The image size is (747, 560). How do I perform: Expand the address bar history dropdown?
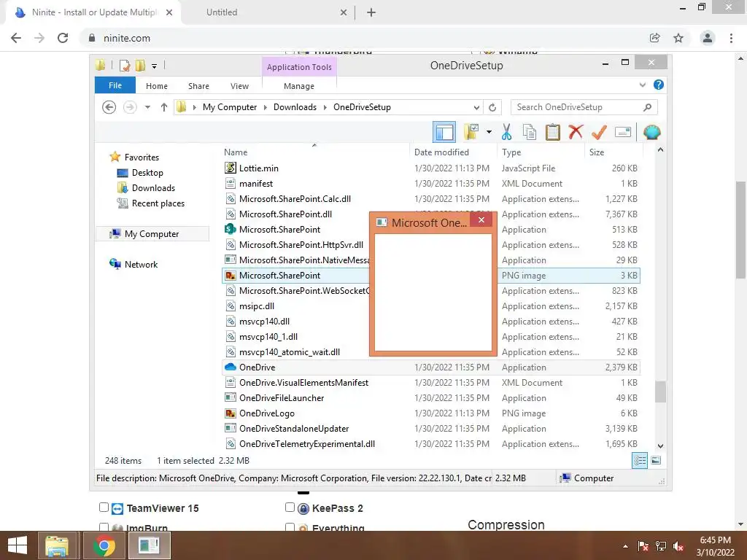pos(476,107)
